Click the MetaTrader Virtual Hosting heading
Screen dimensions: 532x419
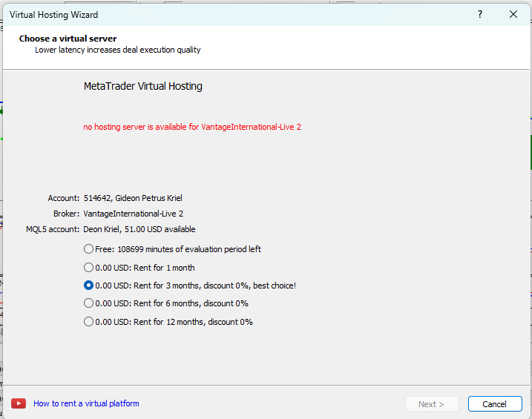coord(143,86)
